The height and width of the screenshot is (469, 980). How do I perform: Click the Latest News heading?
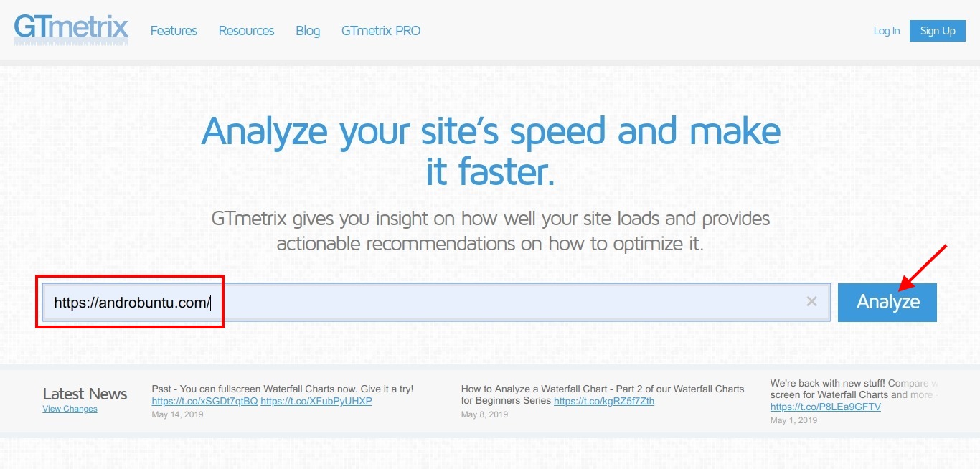(x=85, y=394)
